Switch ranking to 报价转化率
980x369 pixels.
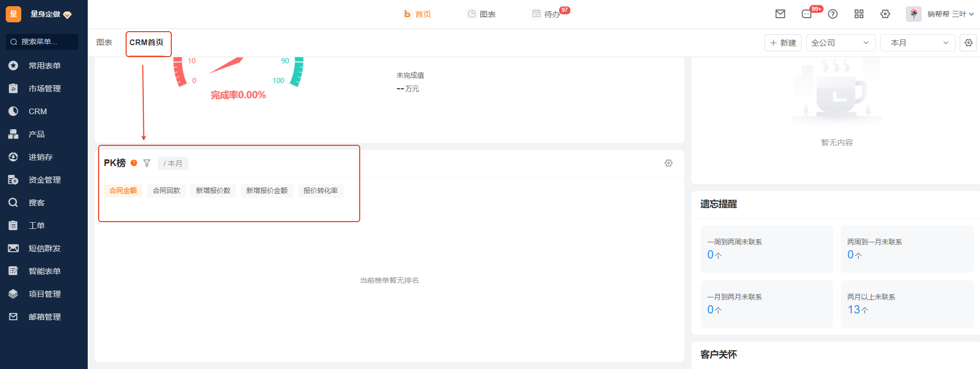point(321,190)
